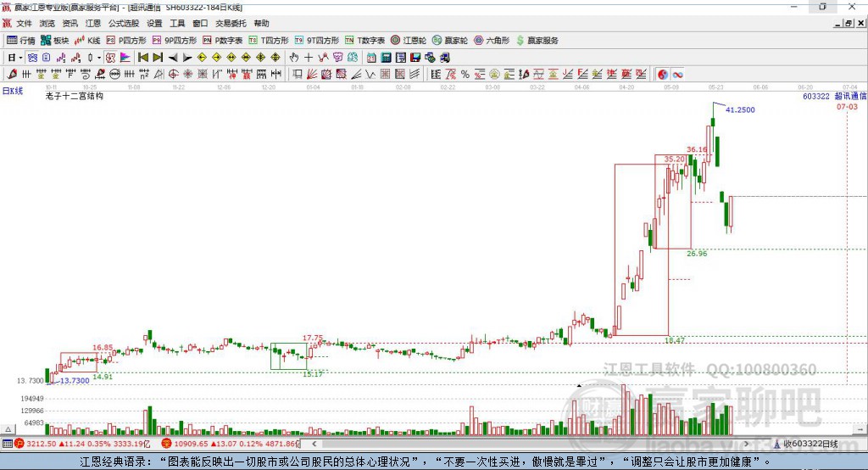Open T四方形 tool
This screenshot has width=868, height=470.
pos(269,41)
